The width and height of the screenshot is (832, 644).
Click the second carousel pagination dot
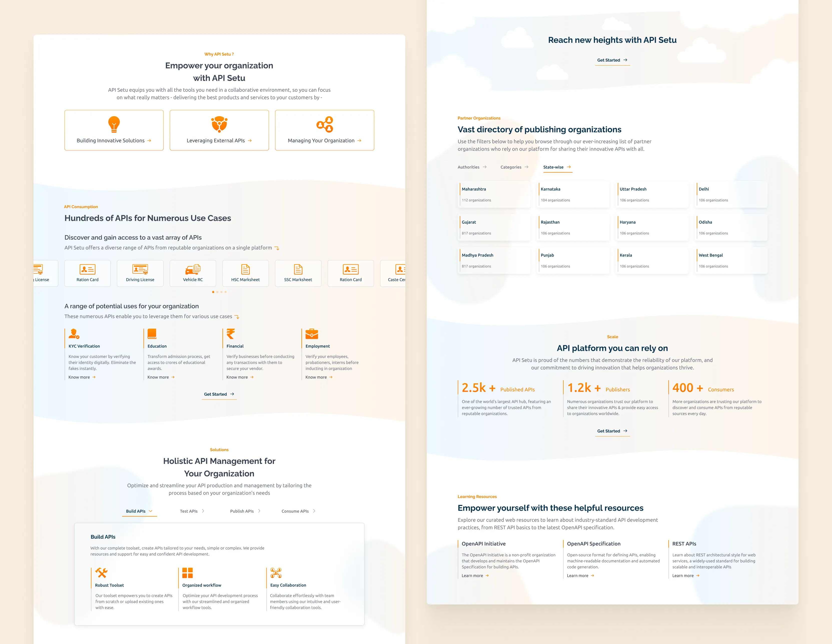217,292
